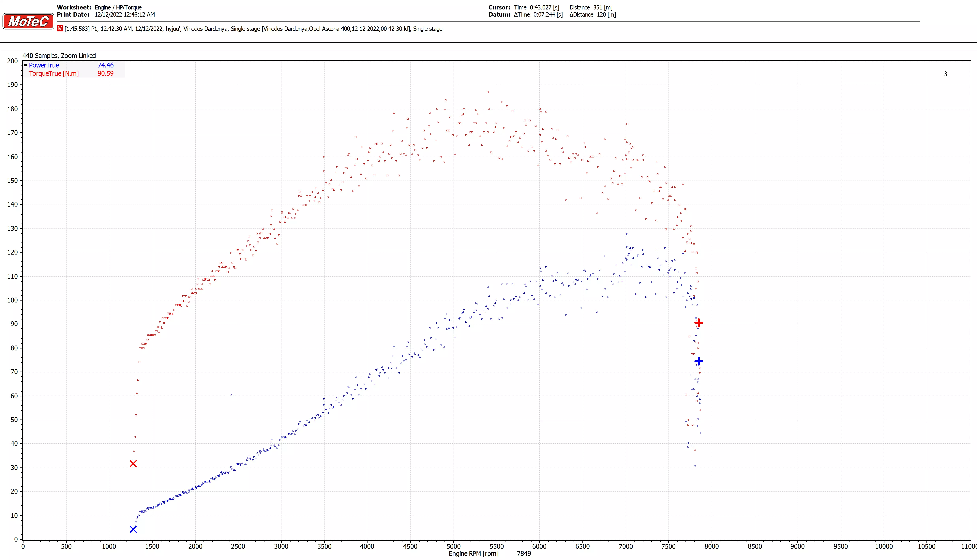
Task: Click the 440 Samples, Zoom Linked text
Action: tap(59, 56)
